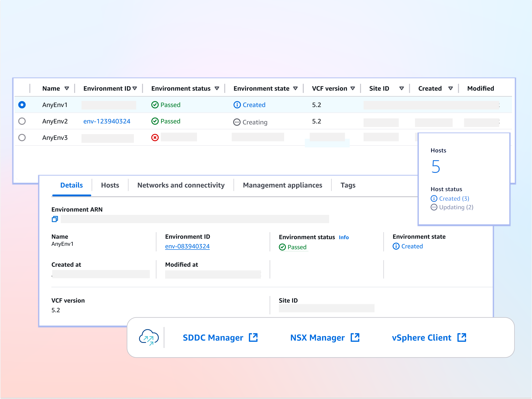
Task: Switch to the Networks and connectivity tab
Action: (x=181, y=185)
